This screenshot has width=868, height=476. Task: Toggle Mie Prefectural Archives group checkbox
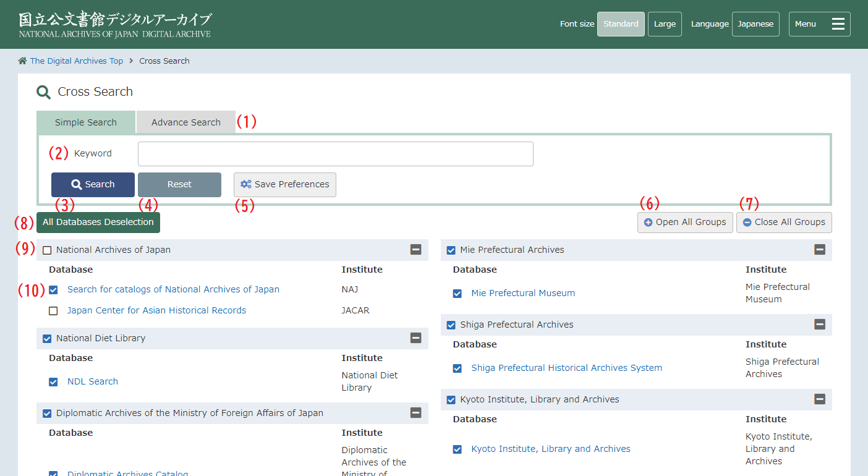coord(451,250)
